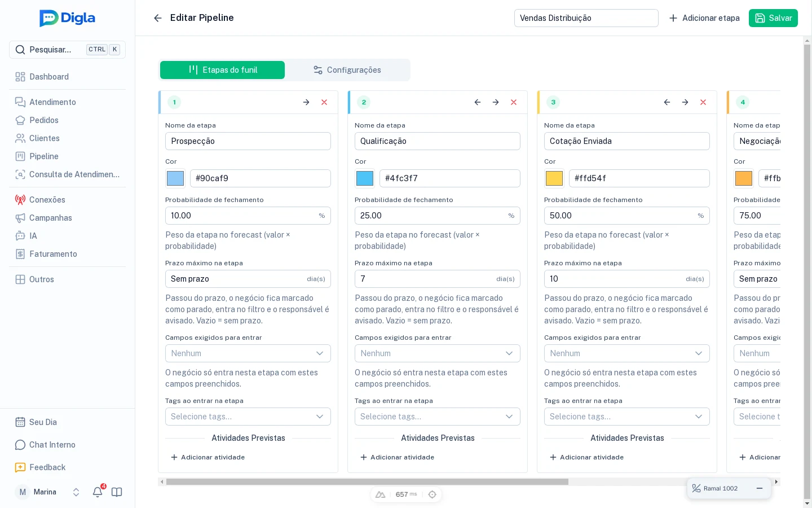The image size is (812, 508).
Task: Click Adicionar etapa button
Action: 704,18
